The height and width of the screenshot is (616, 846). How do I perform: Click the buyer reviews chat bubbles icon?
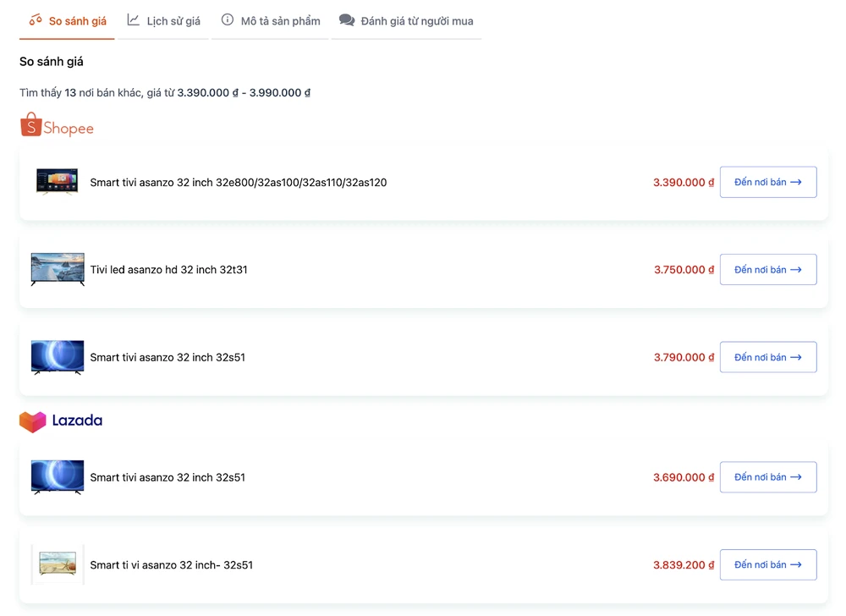pyautogui.click(x=347, y=20)
